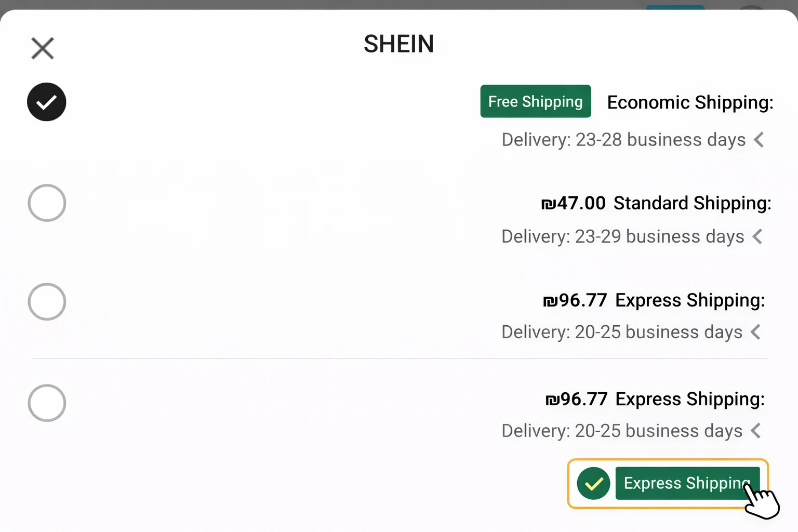This screenshot has height=532, width=798.
Task: Click the green checkmark beside Express Shipping button
Action: [x=593, y=483]
